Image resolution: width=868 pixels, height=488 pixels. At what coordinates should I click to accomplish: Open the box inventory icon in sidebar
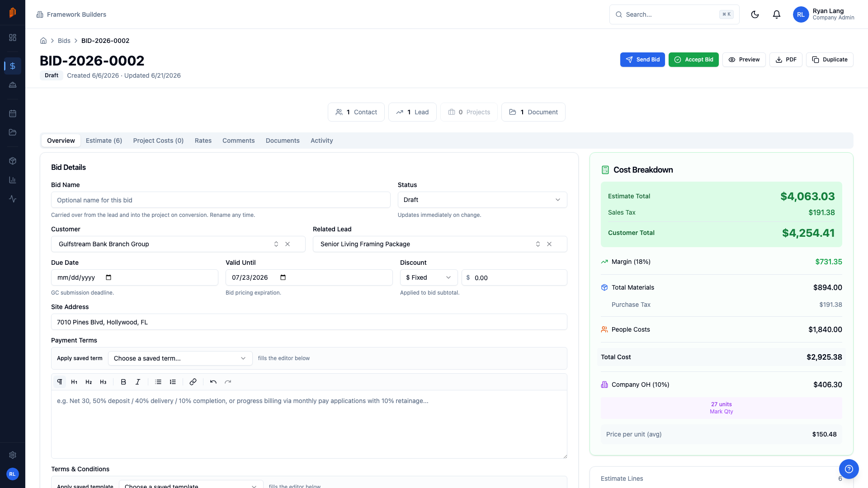pyautogui.click(x=13, y=161)
